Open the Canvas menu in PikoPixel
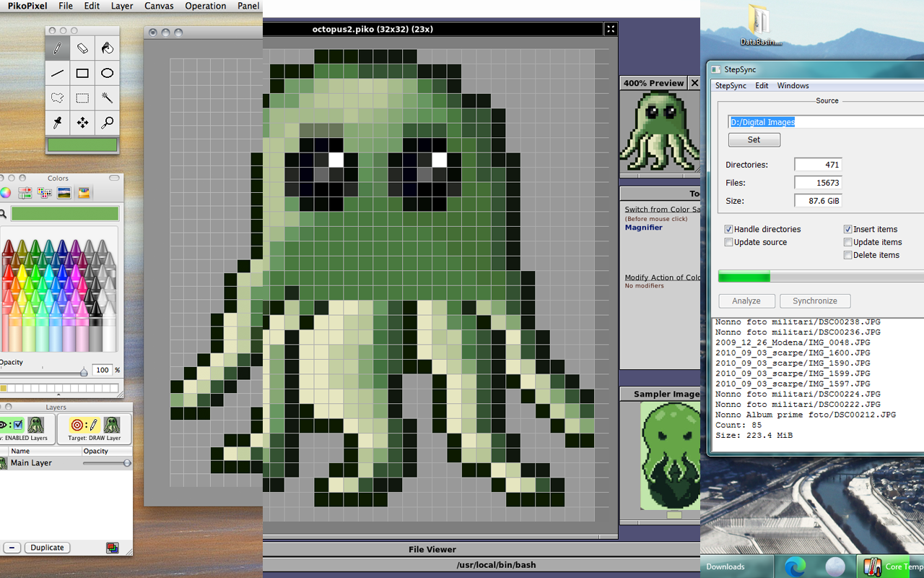The image size is (924, 578). click(159, 6)
